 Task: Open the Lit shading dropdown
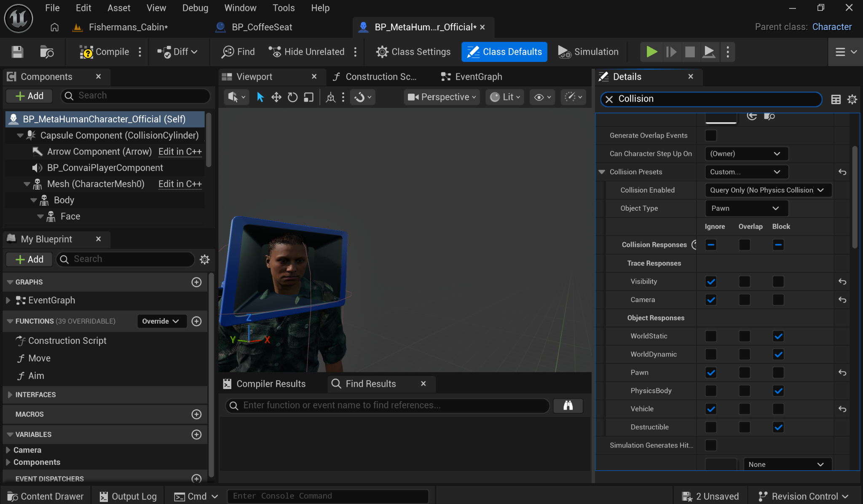coord(504,97)
